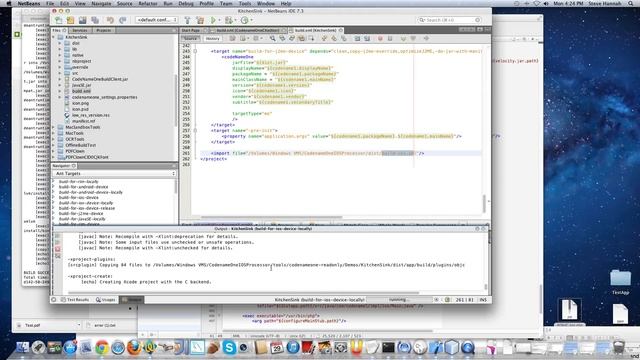Select build-for-android-device Ant target
The image size is (640, 360).
point(84,187)
